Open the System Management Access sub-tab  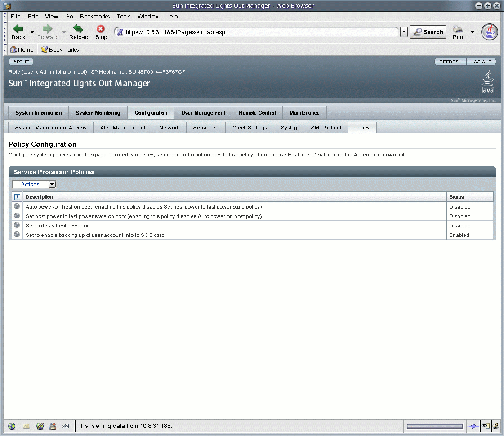coord(51,128)
